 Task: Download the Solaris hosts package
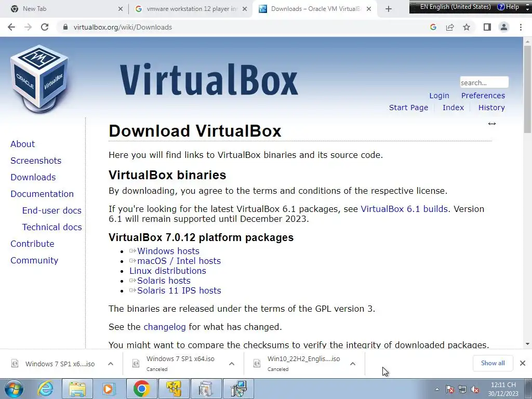tap(164, 281)
